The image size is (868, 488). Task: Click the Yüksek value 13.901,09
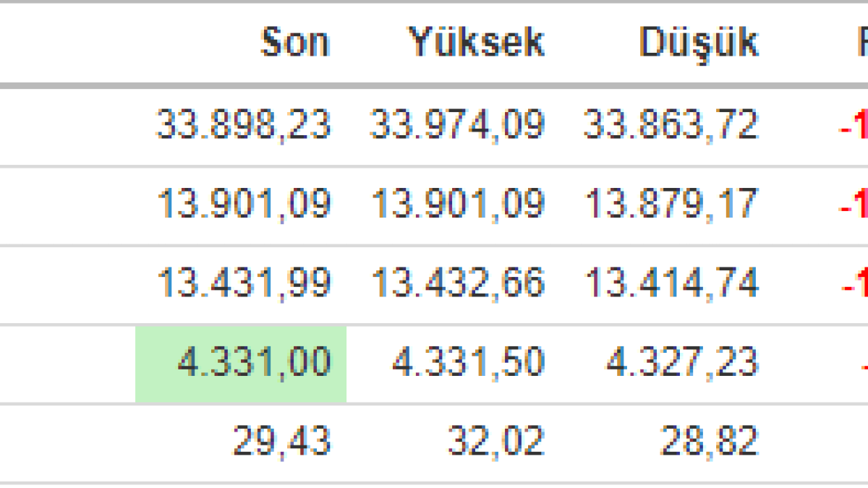point(457,204)
